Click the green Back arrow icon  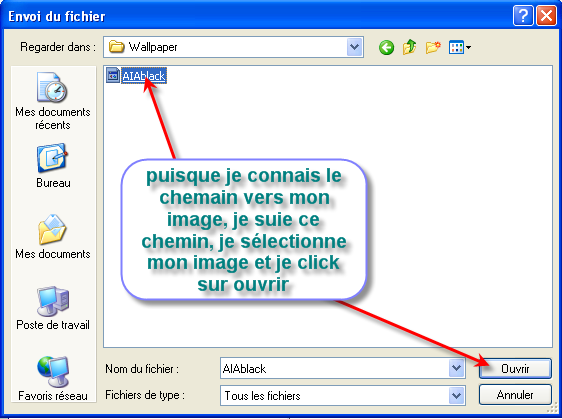pos(386,47)
